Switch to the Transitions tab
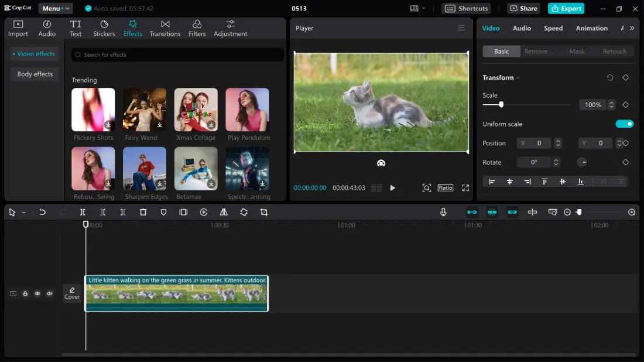Image resolution: width=644 pixels, height=362 pixels. [165, 28]
